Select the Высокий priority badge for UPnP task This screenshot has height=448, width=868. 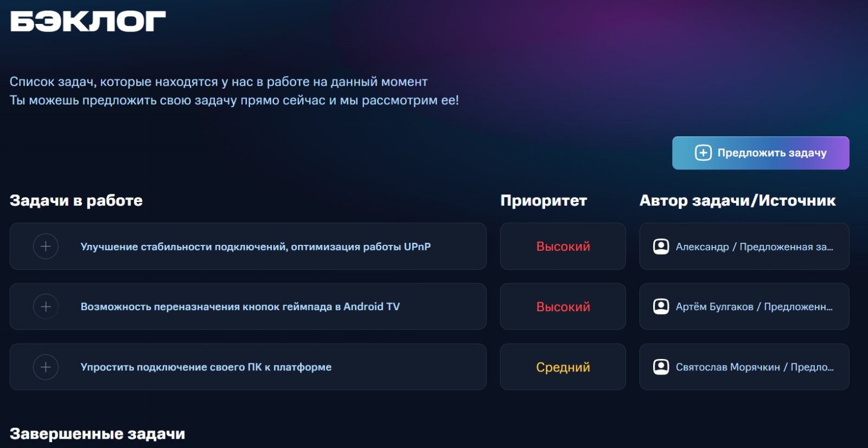563,247
